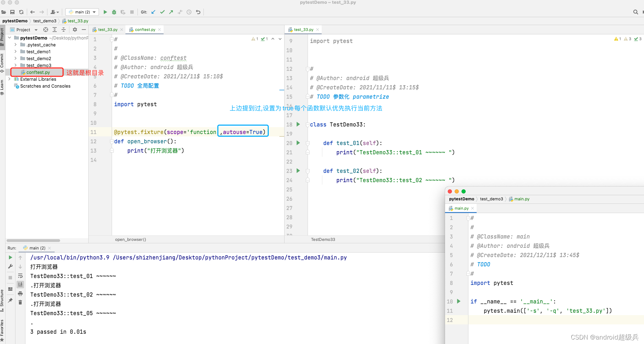Screen dimensions: 644x344
Task: Click the Run with Coverage icon
Action: tap(123, 12)
